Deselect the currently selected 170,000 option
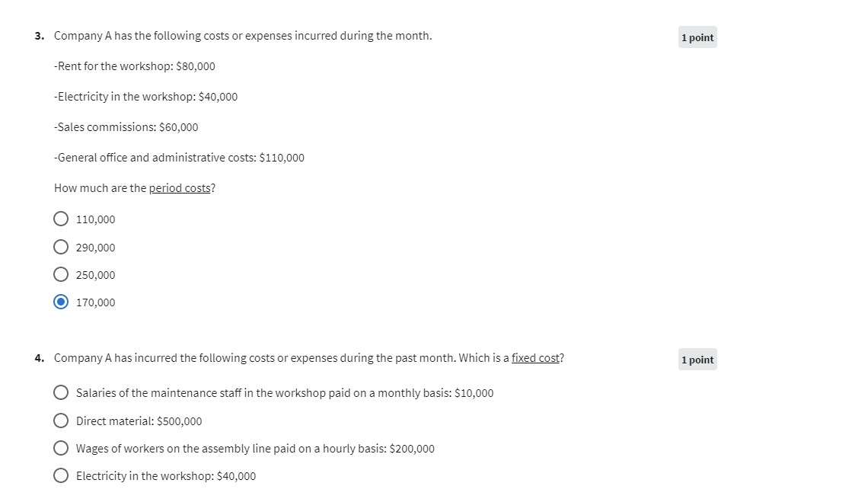 (x=61, y=302)
